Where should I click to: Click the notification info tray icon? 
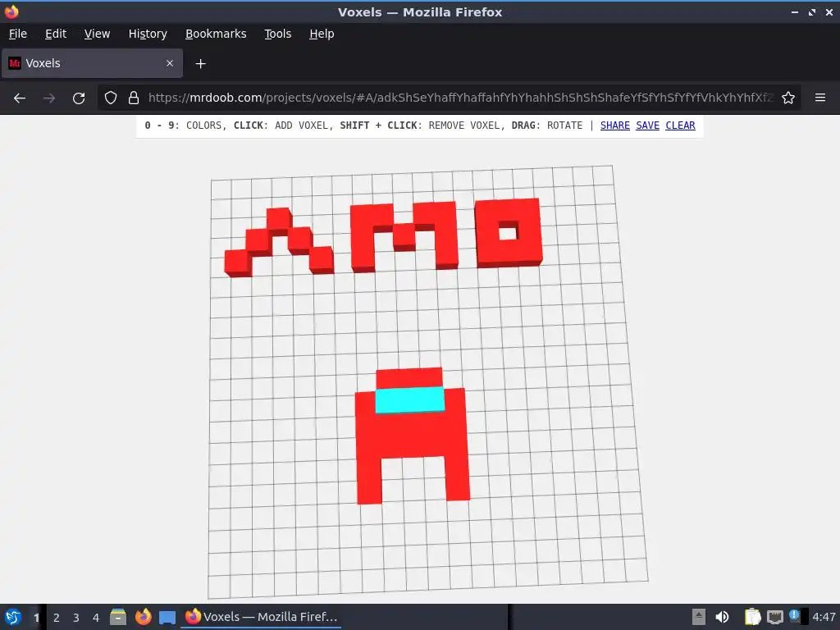(x=796, y=616)
